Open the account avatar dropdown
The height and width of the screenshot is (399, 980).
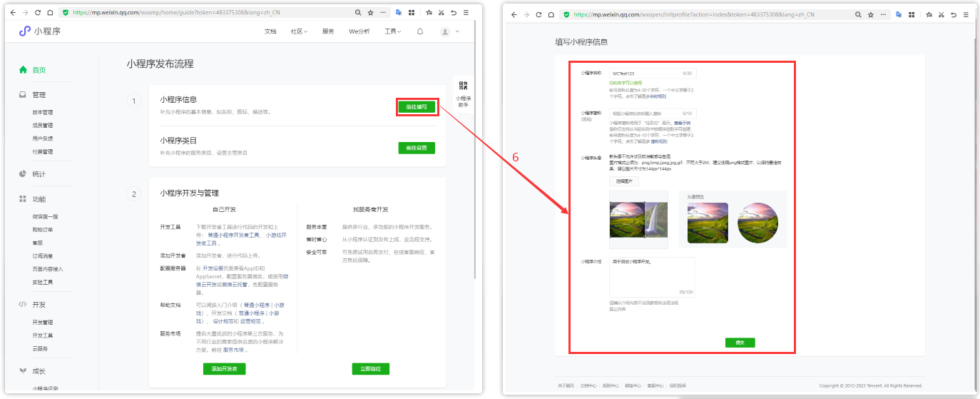(x=449, y=31)
